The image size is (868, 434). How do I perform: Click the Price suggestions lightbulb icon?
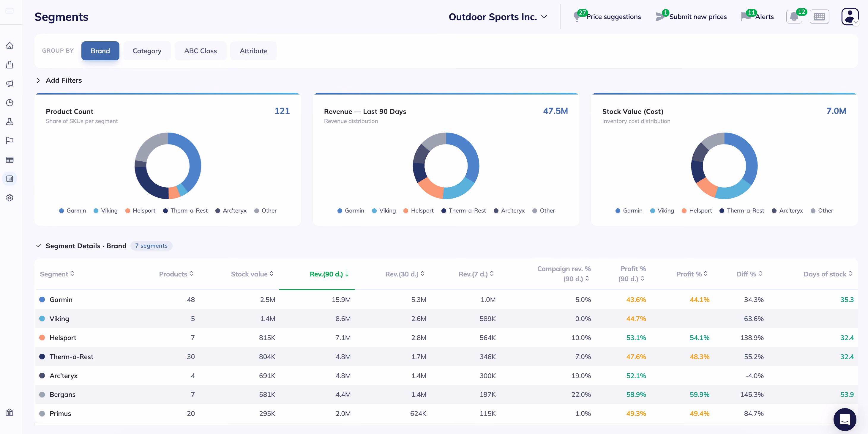577,17
